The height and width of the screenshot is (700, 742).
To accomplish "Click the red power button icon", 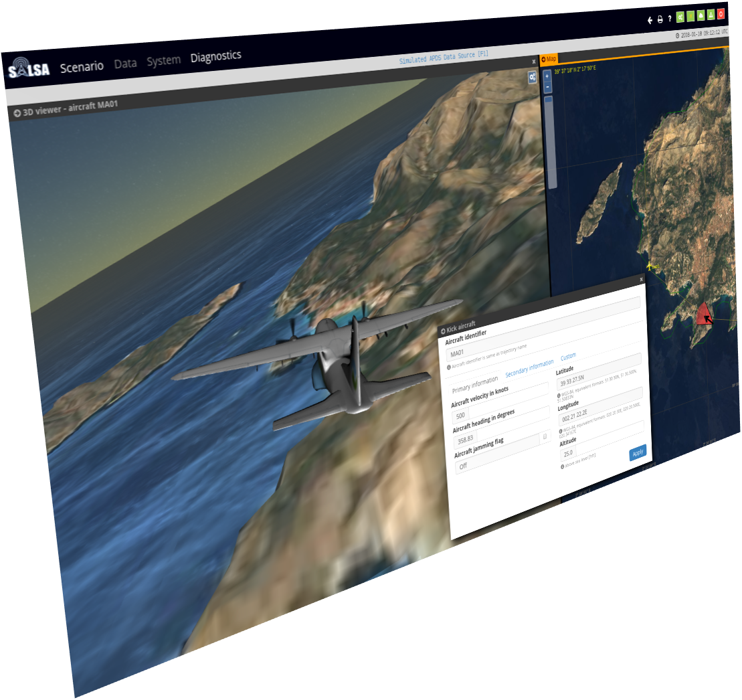I will pos(721,14).
